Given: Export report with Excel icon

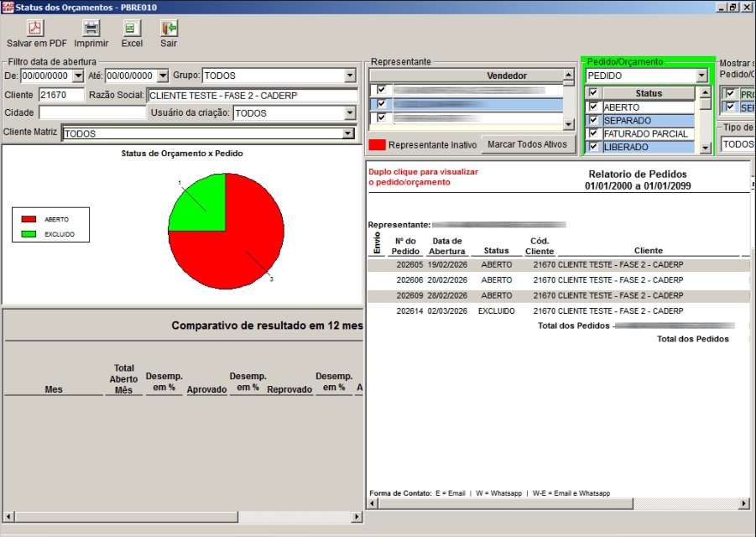Looking at the screenshot, I should [x=132, y=28].
